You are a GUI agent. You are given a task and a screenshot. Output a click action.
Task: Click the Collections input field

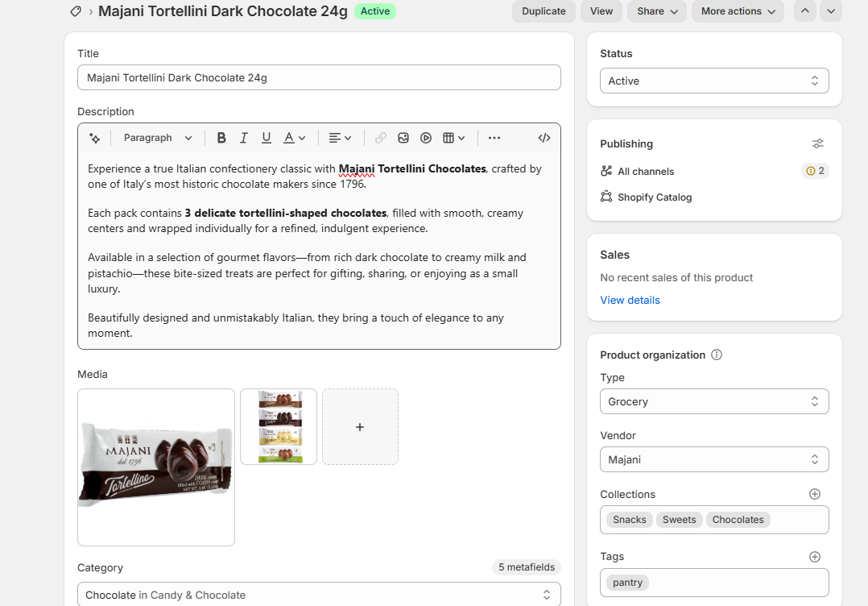(x=714, y=520)
